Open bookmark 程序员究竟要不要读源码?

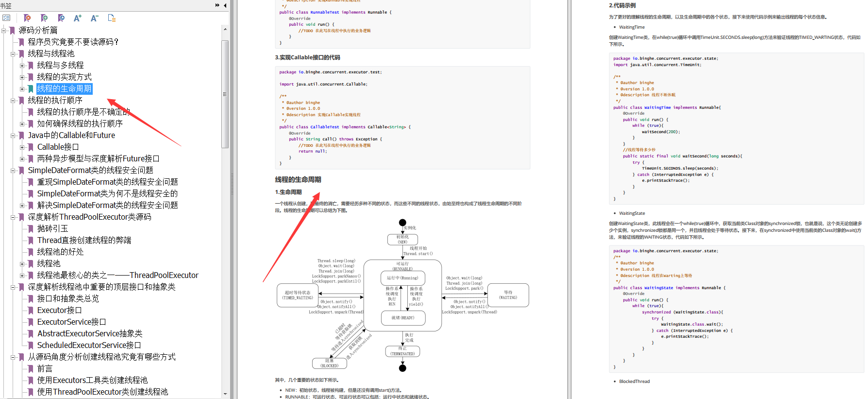tap(73, 42)
